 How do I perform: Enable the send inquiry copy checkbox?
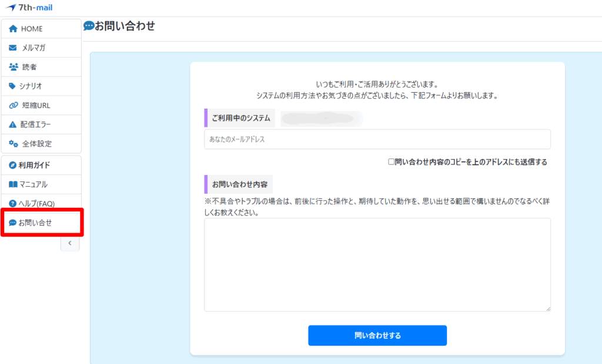(x=391, y=162)
